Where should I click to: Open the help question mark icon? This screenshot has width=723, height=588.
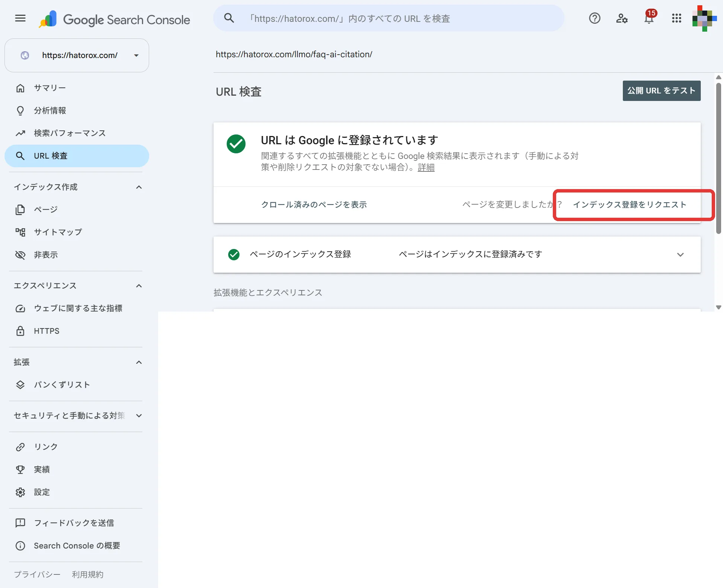(595, 18)
